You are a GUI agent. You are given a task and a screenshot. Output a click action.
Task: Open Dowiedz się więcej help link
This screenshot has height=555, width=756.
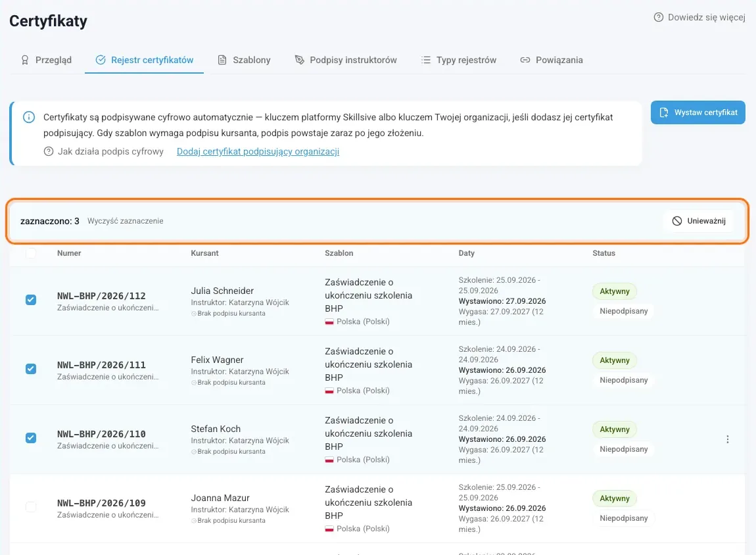699,17
